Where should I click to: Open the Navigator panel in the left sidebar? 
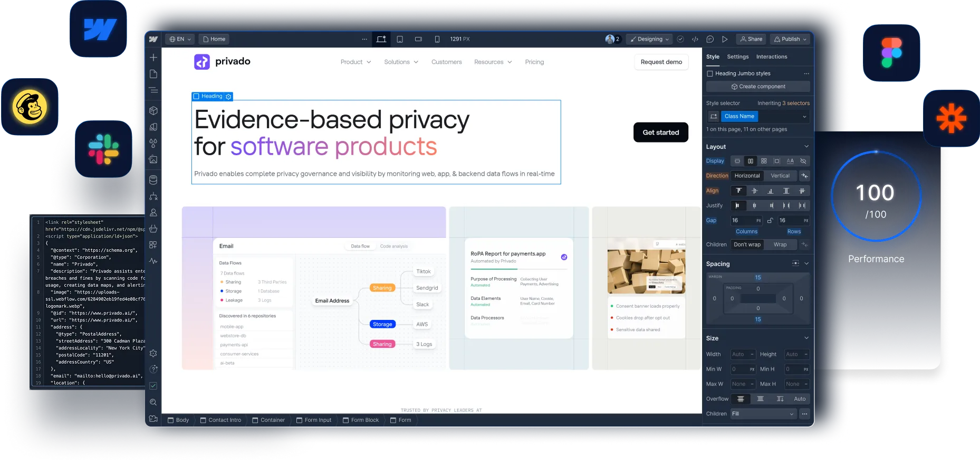(x=153, y=90)
